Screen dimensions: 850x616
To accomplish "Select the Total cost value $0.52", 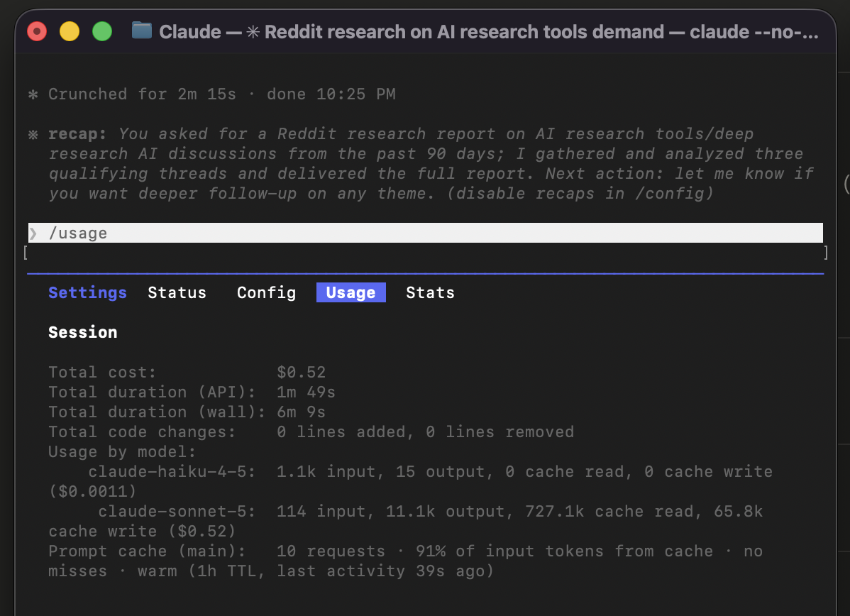I will coord(302,373).
